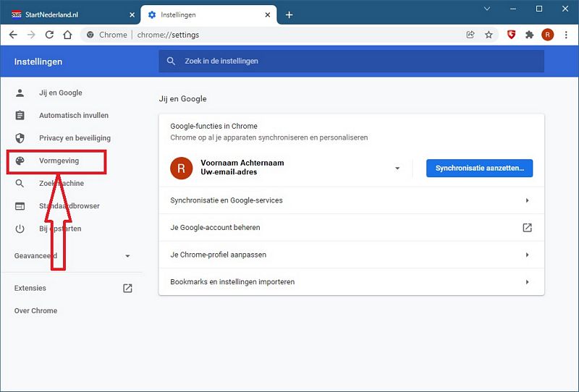Viewport: 579px width, 392px height.
Task: Select the Instellingen tab
Action: click(x=208, y=14)
